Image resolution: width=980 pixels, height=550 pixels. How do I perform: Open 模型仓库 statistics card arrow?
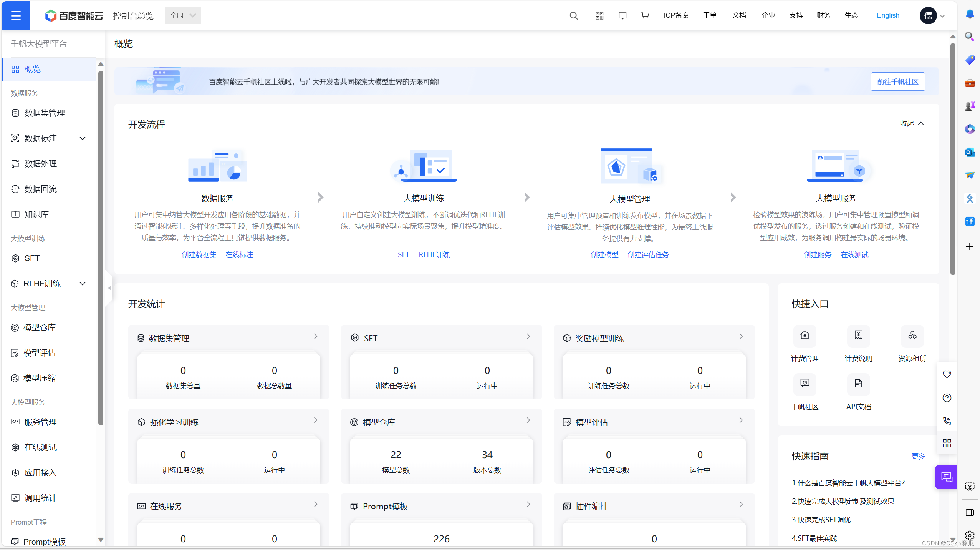528,420
